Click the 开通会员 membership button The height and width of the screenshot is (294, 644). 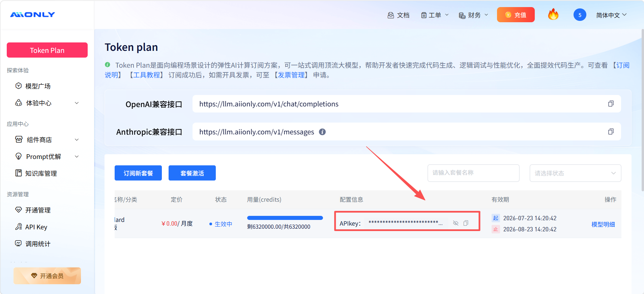pyautogui.click(x=47, y=276)
